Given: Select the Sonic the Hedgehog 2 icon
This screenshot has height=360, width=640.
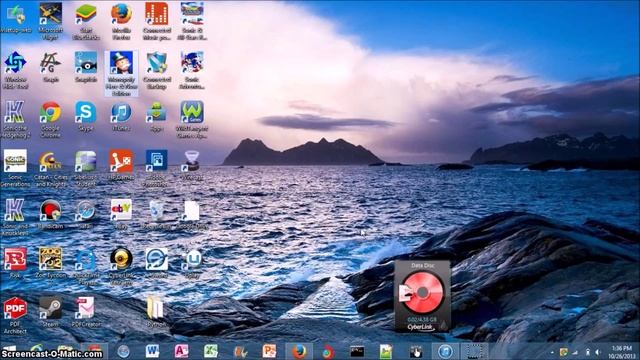Looking at the screenshot, I should point(15,119).
